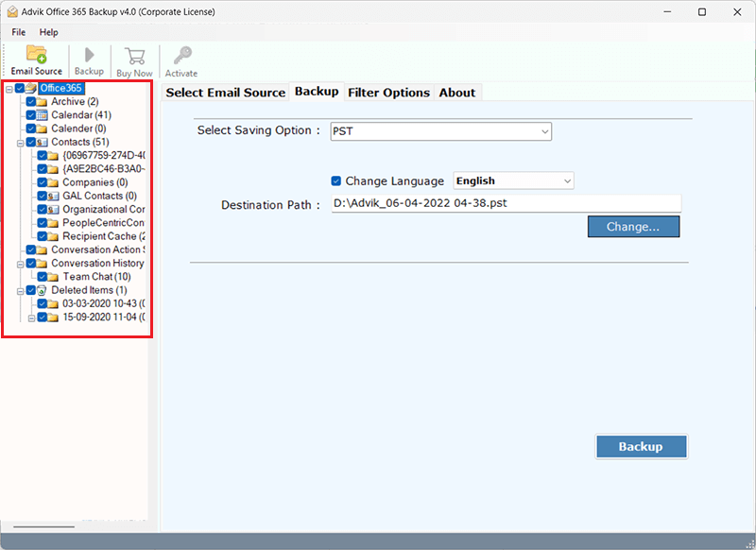Uncheck the Team Chat (10) checkbox
The height and width of the screenshot is (550, 756).
tap(42, 277)
